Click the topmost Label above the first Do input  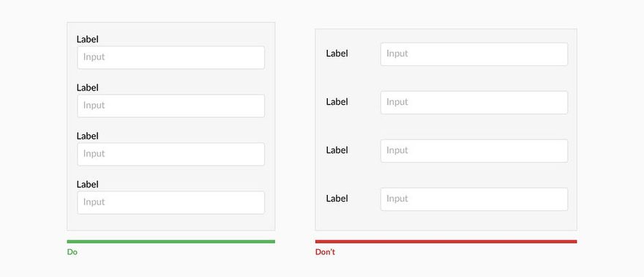coord(88,40)
